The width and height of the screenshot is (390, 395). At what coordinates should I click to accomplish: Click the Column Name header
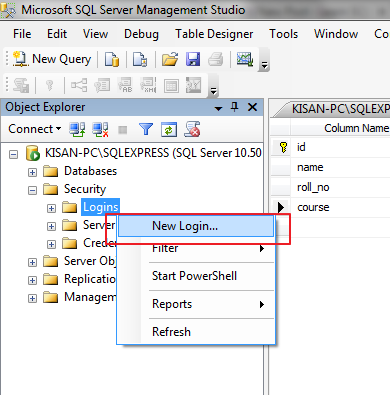pyautogui.click(x=340, y=128)
